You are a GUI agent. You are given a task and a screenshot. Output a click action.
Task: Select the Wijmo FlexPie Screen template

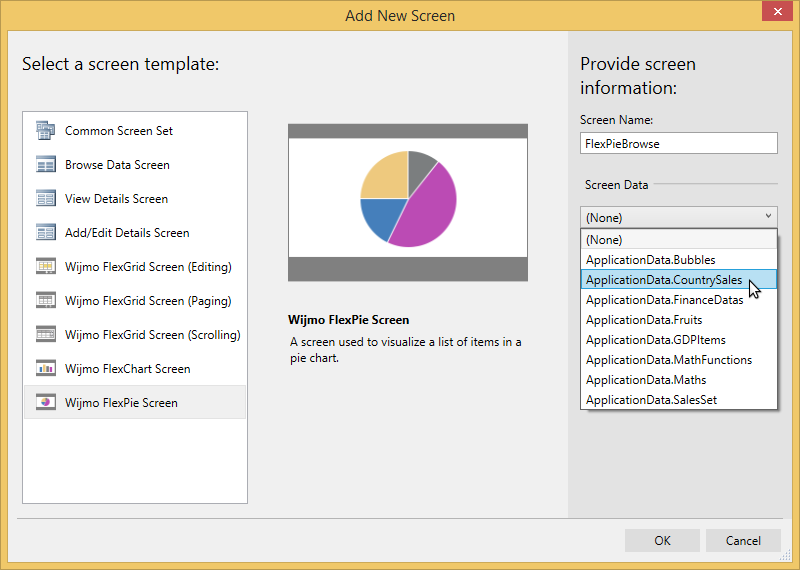click(x=121, y=402)
